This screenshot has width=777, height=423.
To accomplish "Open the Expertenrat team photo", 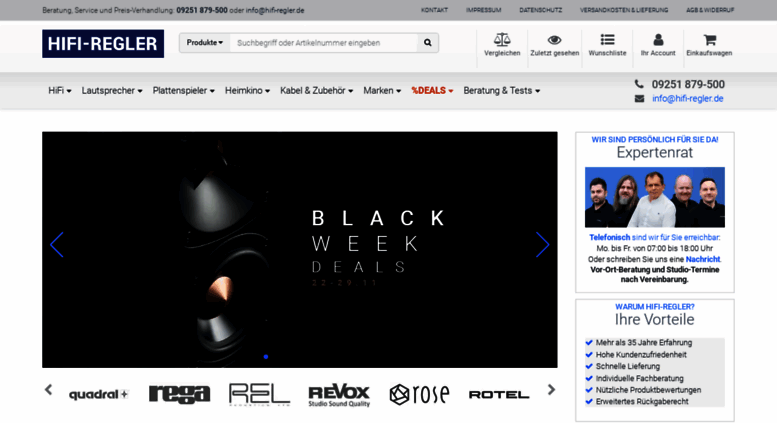I will tap(655, 197).
